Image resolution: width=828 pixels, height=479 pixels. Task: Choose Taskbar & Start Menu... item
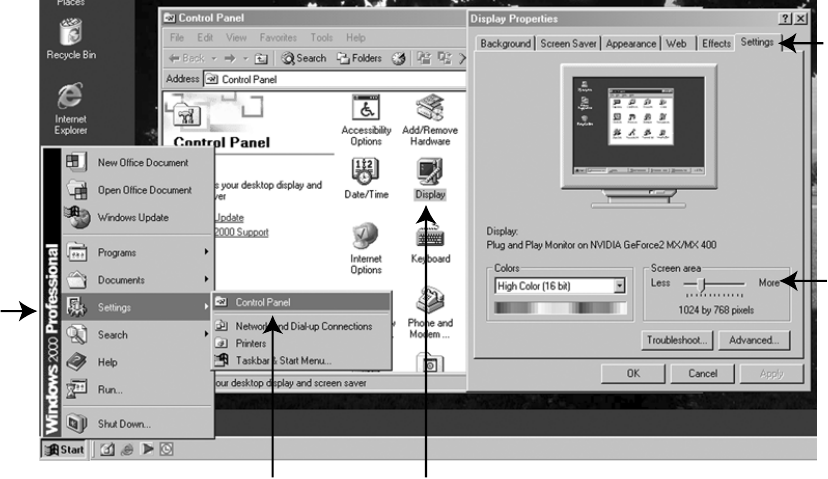click(302, 360)
